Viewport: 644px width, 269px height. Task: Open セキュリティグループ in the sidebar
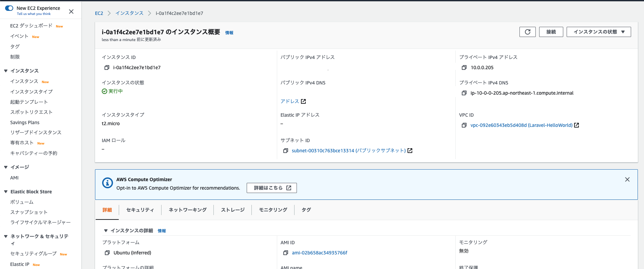point(33,254)
